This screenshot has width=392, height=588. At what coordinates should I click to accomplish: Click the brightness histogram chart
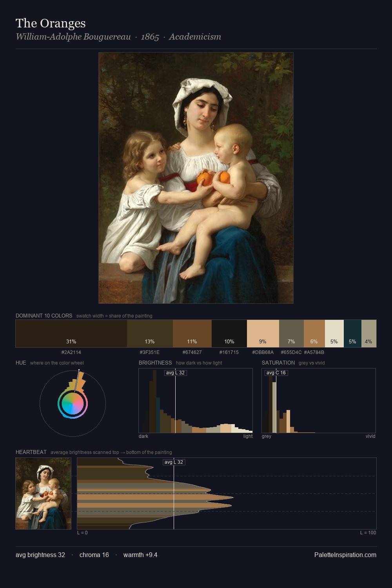[196, 401]
